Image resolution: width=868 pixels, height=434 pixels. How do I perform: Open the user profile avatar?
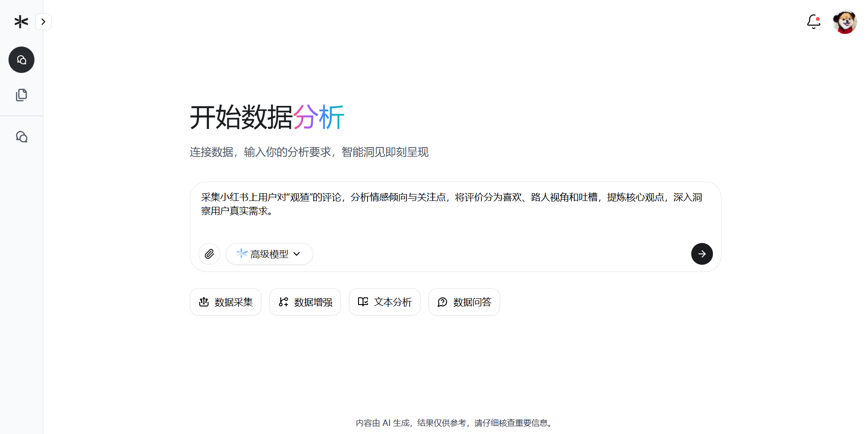pos(844,22)
